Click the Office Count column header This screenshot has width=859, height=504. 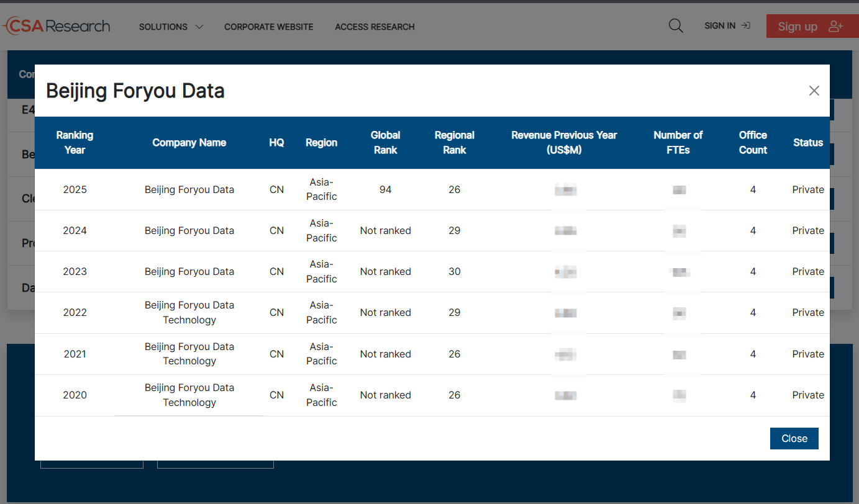pyautogui.click(x=753, y=143)
